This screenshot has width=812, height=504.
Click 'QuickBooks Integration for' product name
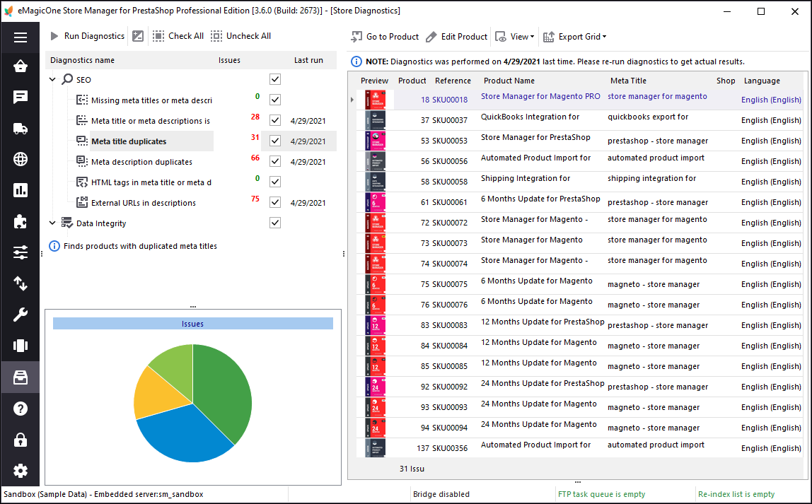530,117
